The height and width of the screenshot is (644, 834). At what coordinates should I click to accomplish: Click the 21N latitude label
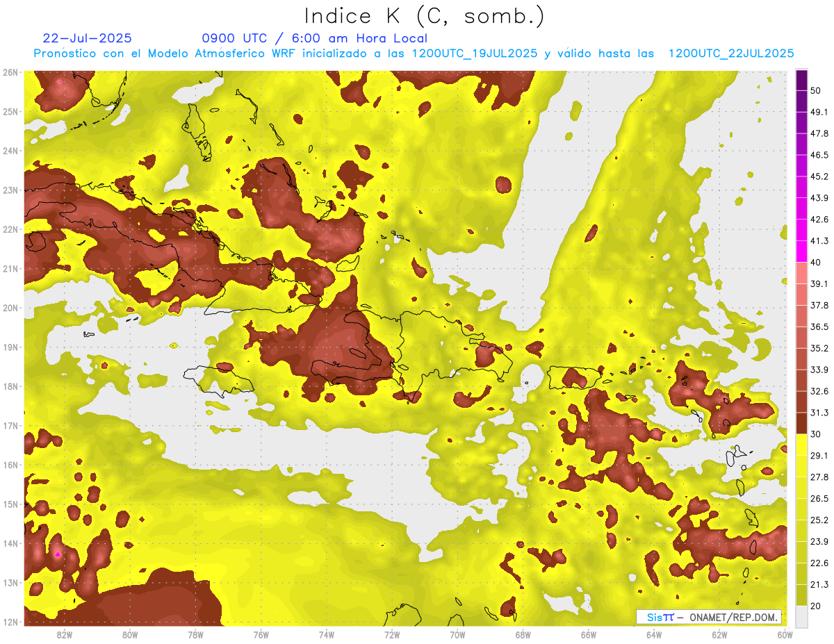[10, 268]
